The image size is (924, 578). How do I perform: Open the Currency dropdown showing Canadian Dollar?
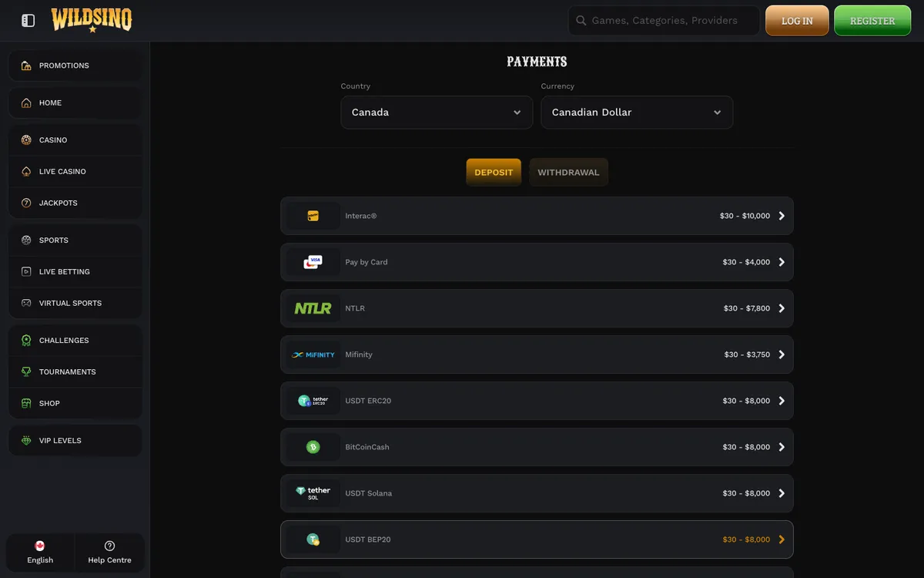pyautogui.click(x=637, y=113)
